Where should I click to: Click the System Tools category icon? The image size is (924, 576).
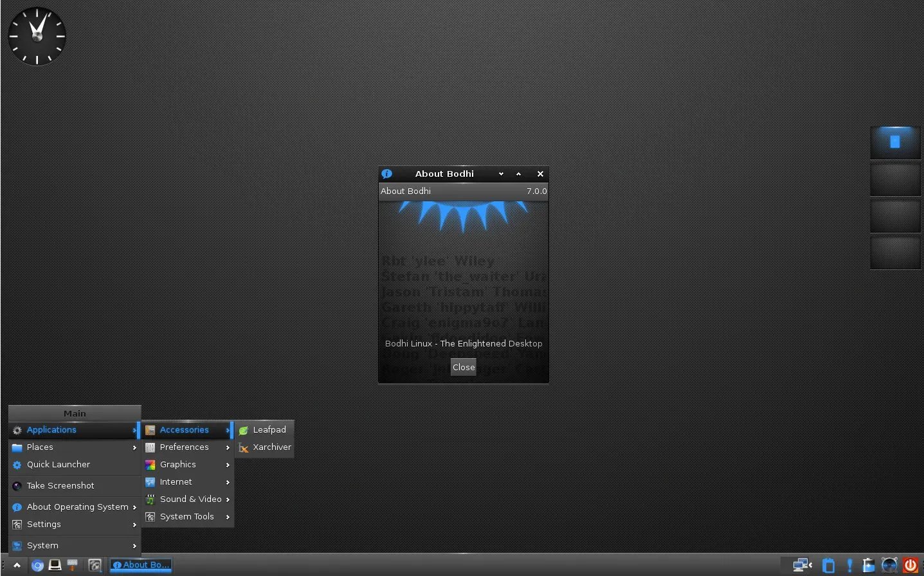coord(150,517)
